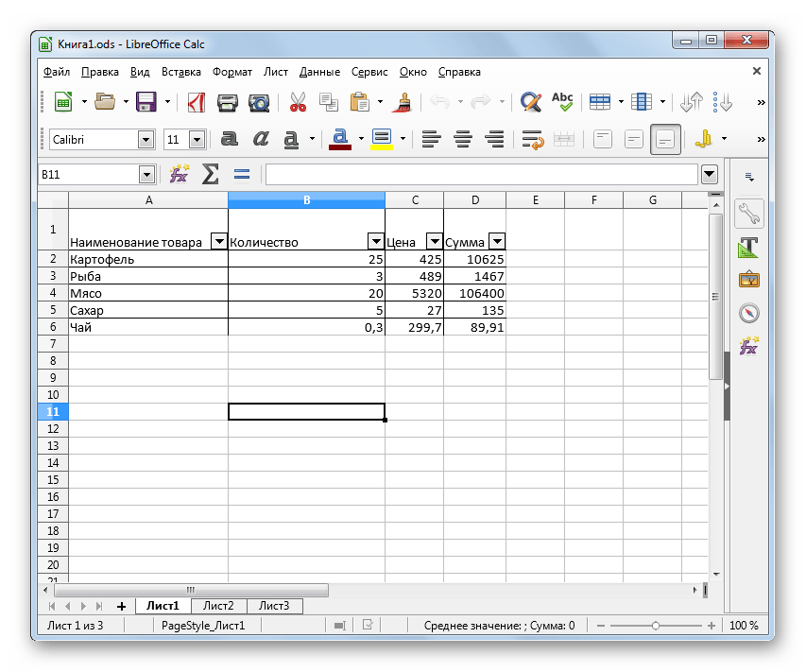Expand the formula bar

click(x=710, y=174)
